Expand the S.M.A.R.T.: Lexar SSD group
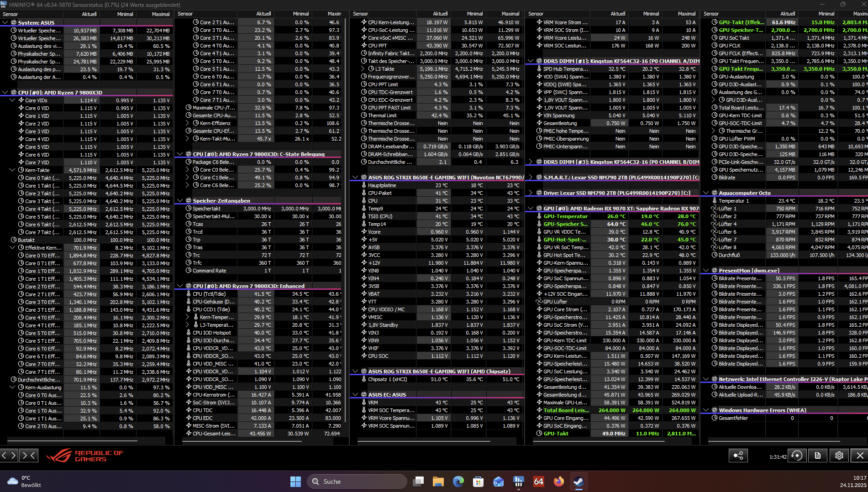The width and height of the screenshot is (868, 492). 531,178
